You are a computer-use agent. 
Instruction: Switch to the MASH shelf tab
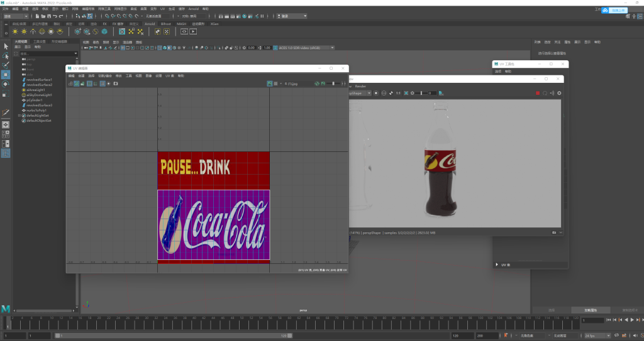181,24
